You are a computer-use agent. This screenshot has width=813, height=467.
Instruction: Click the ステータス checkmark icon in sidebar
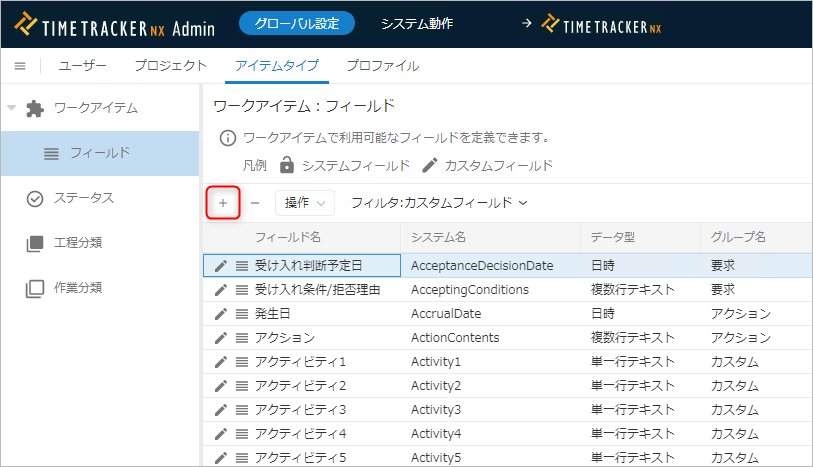coord(35,198)
